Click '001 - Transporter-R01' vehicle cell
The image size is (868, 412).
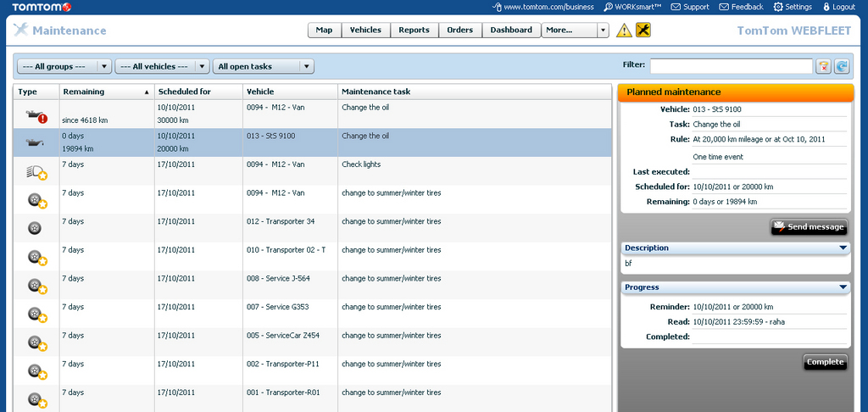283,393
